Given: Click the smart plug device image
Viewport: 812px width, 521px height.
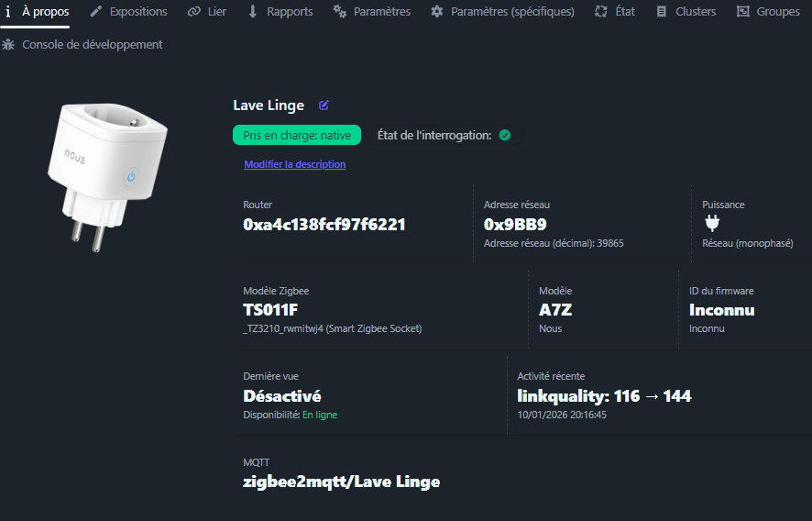Looking at the screenshot, I should [x=105, y=172].
